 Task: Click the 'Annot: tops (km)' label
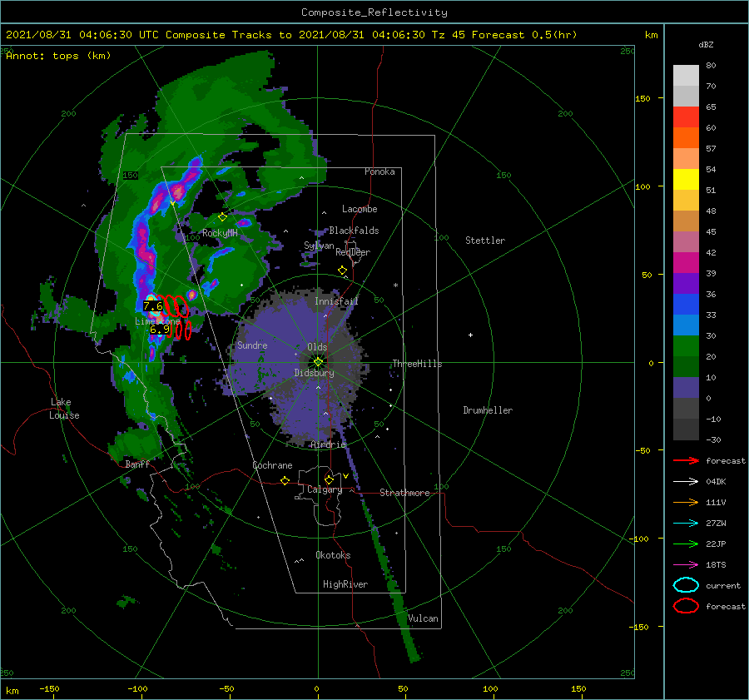click(x=58, y=56)
